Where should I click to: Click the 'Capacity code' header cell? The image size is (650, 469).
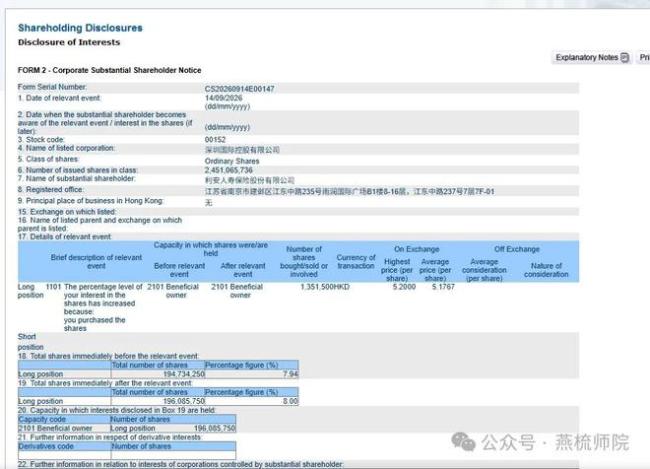(64, 419)
